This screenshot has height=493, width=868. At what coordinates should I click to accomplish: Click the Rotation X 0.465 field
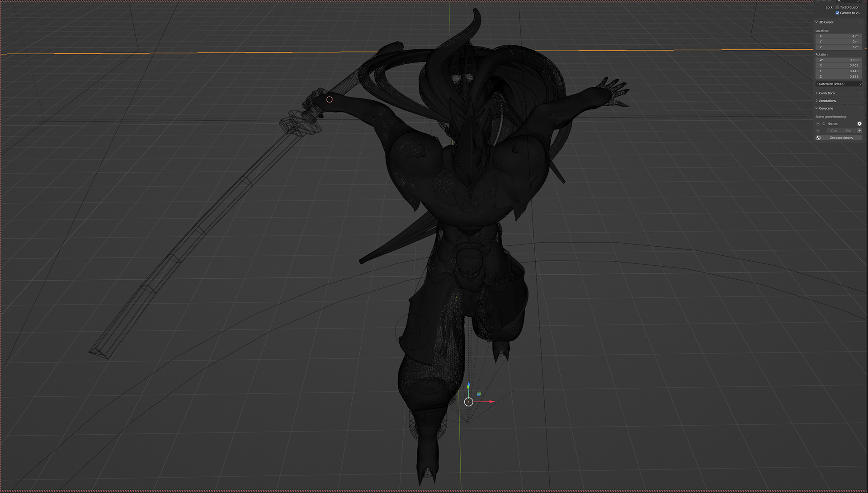tap(839, 66)
